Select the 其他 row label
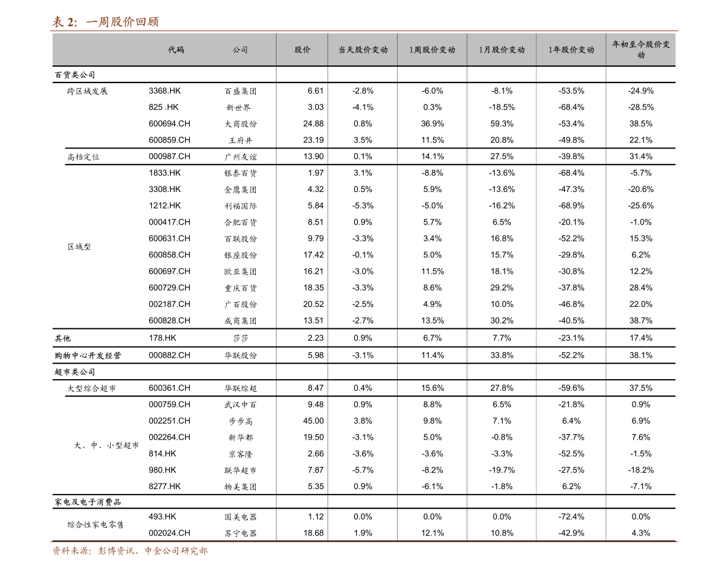 pos(62,338)
